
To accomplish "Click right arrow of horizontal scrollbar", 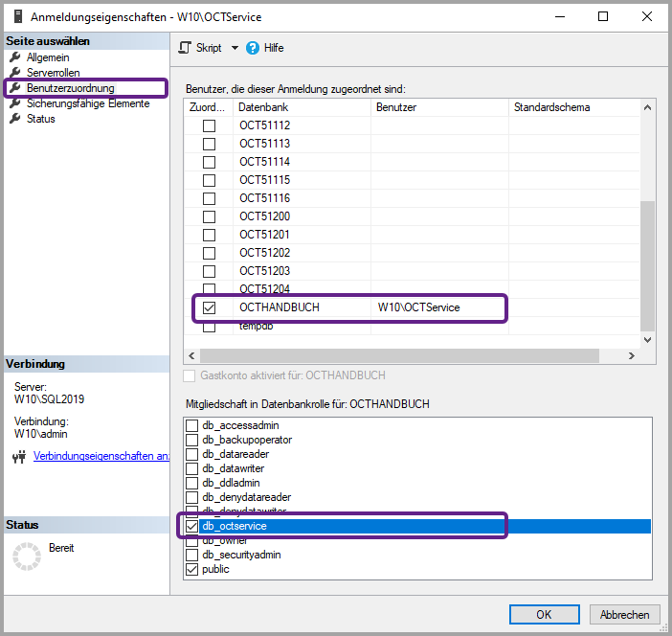I will click(632, 355).
